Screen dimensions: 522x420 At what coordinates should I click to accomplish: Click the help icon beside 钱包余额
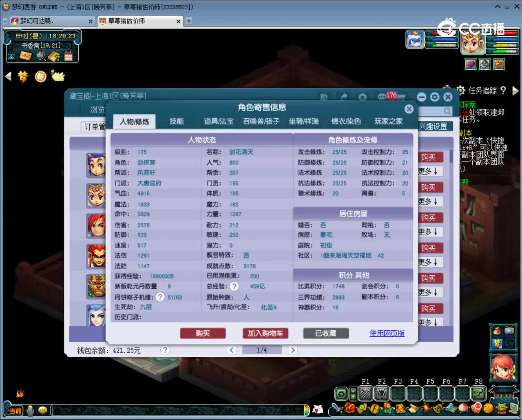[x=165, y=350]
